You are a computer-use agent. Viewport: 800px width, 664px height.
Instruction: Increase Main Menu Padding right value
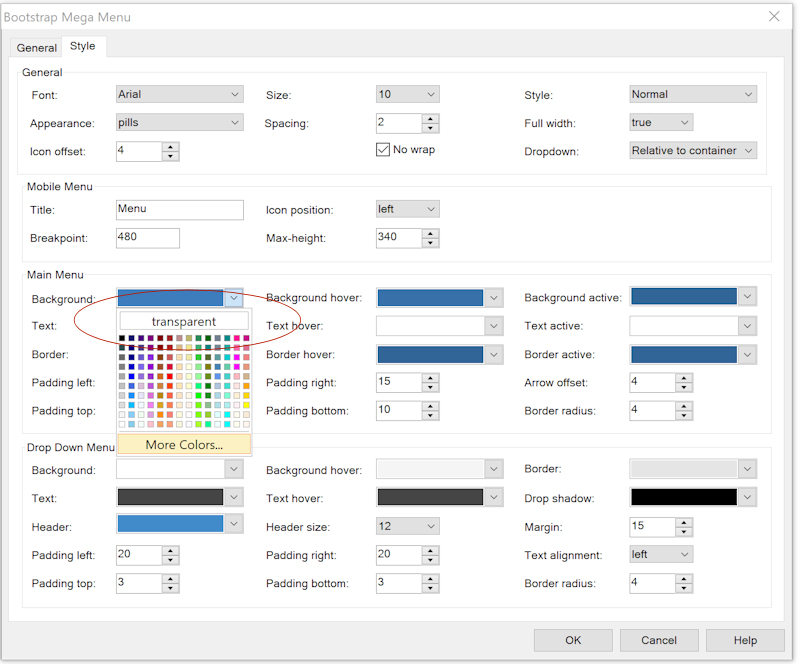[x=431, y=378]
